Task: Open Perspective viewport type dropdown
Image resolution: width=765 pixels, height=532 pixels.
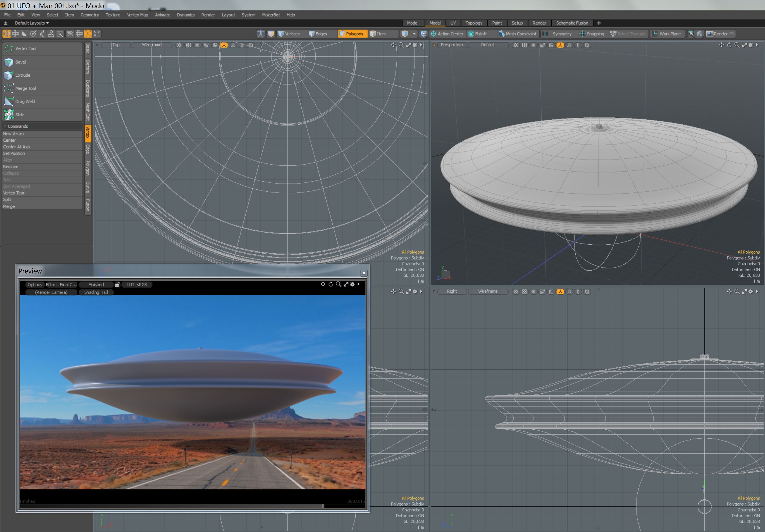Action: [451, 45]
